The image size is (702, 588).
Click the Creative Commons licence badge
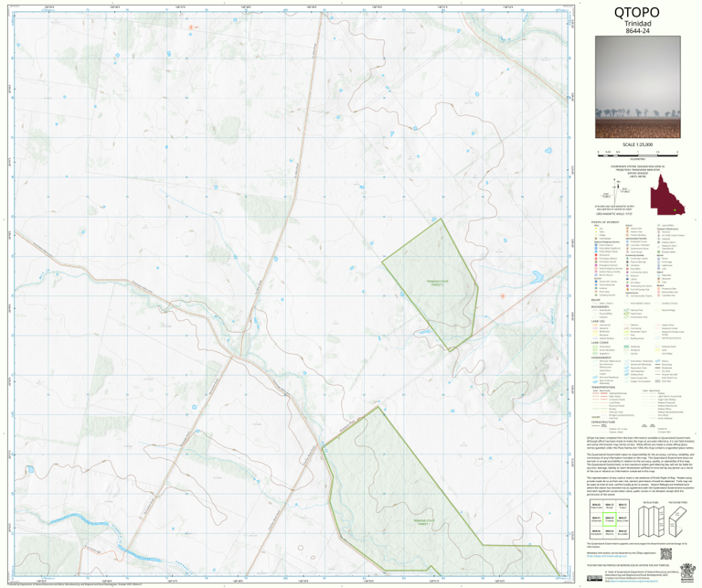coord(595,578)
